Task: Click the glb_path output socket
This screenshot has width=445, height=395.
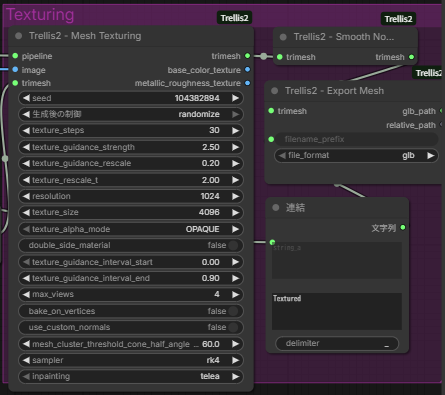Action: pos(442,111)
